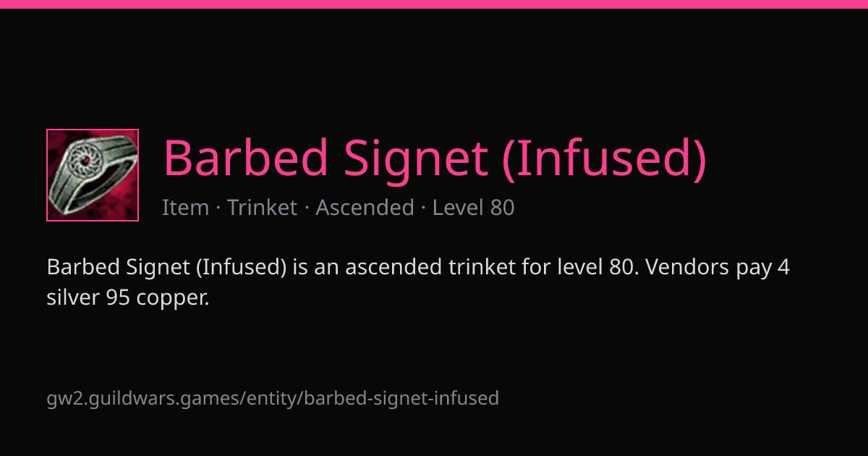
Task: Click "barbed-signet-infused" slug in the URL
Action: pos(402,398)
